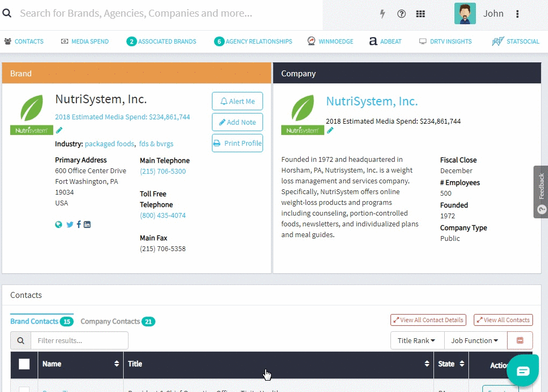The height and width of the screenshot is (392, 548).
Task: Go to the WinmoEdge nav tab
Action: [x=330, y=41]
